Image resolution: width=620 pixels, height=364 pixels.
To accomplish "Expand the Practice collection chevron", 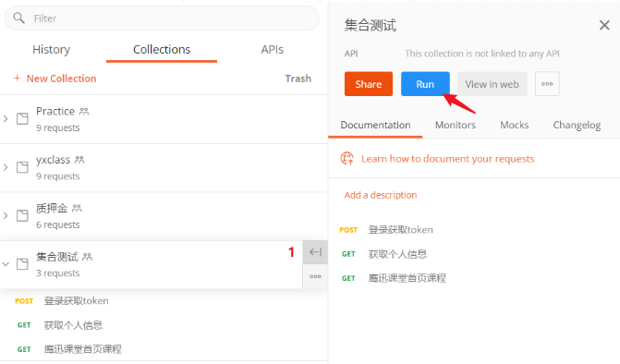I will point(6,118).
